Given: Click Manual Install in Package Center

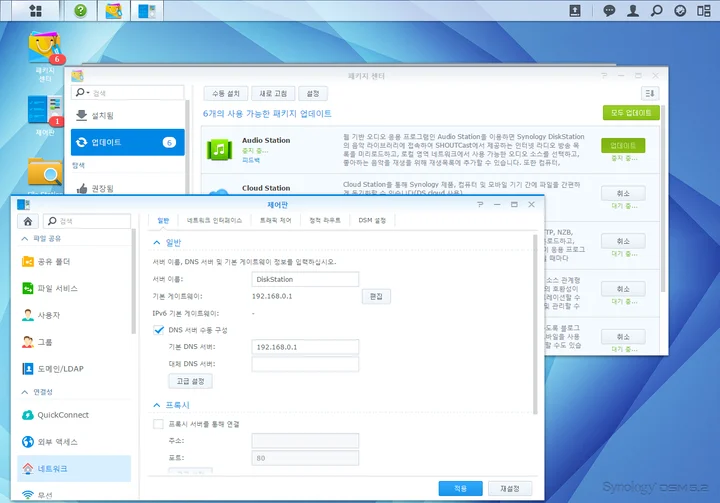Looking at the screenshot, I should (x=226, y=93).
